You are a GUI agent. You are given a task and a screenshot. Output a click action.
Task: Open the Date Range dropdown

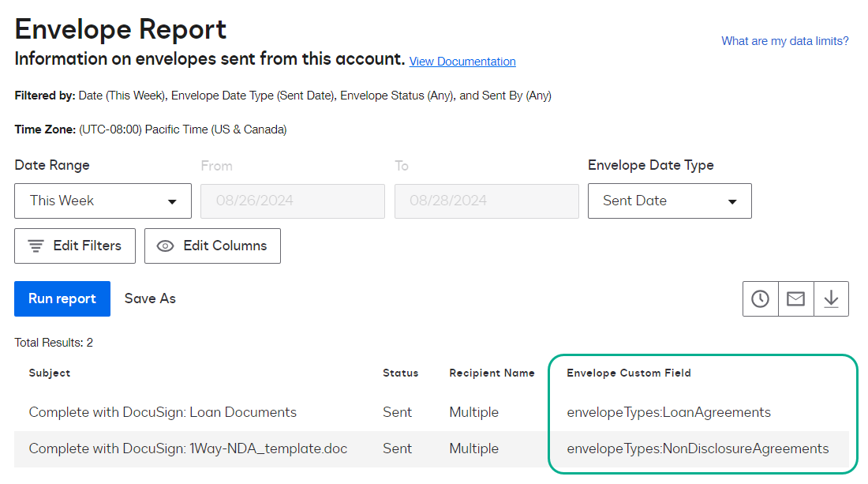point(103,201)
